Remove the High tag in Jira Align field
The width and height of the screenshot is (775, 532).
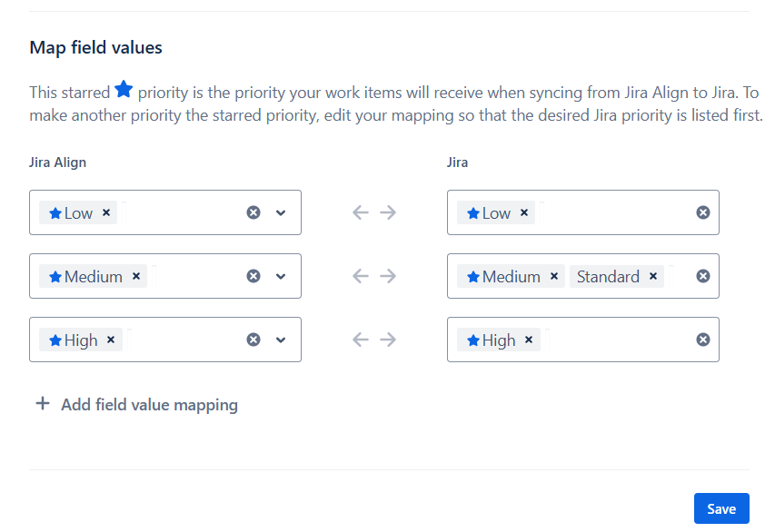(111, 340)
